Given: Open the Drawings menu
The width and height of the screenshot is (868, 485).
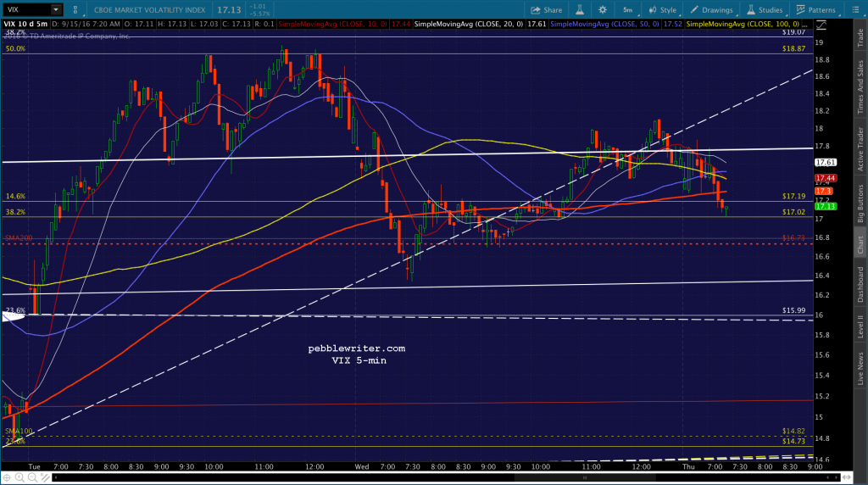Looking at the screenshot, I should [x=711, y=10].
